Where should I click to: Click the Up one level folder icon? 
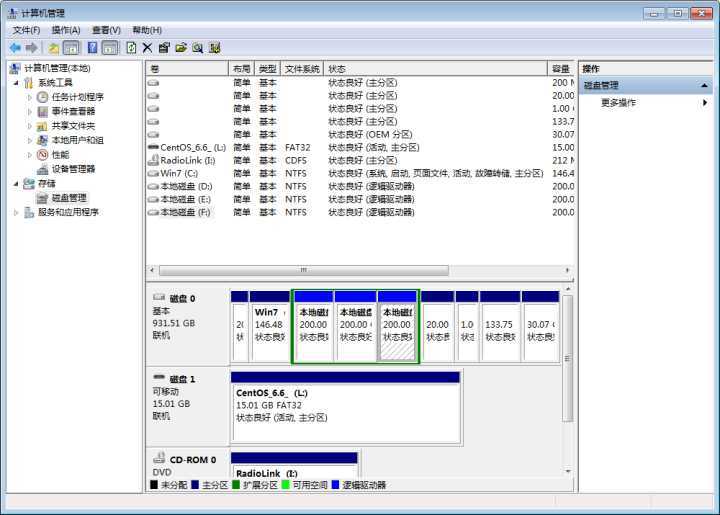53,47
